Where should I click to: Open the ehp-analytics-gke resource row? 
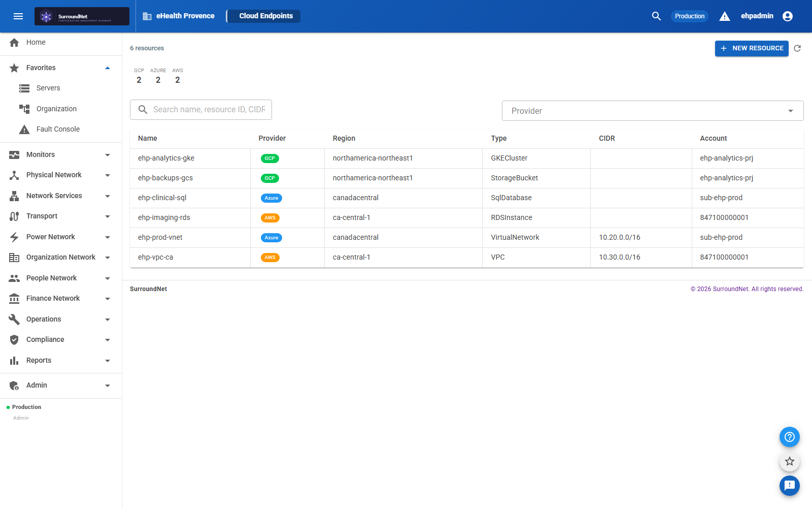pyautogui.click(x=467, y=158)
